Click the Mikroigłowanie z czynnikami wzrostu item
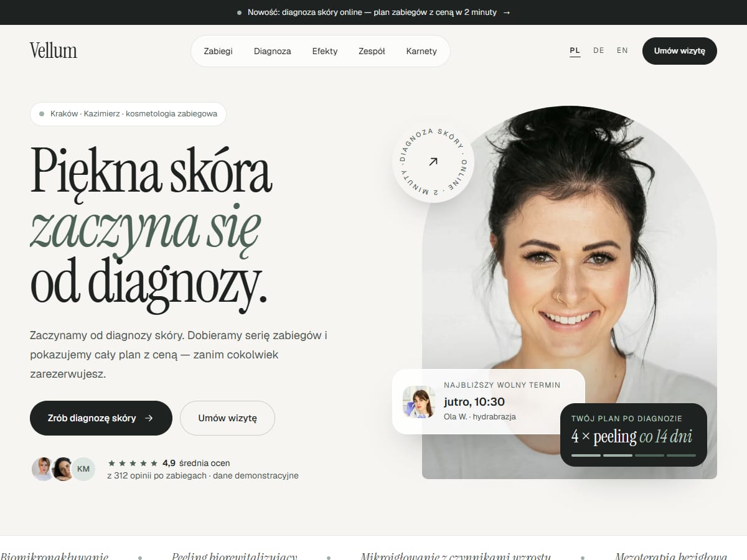This screenshot has width=747, height=560. click(x=456, y=556)
